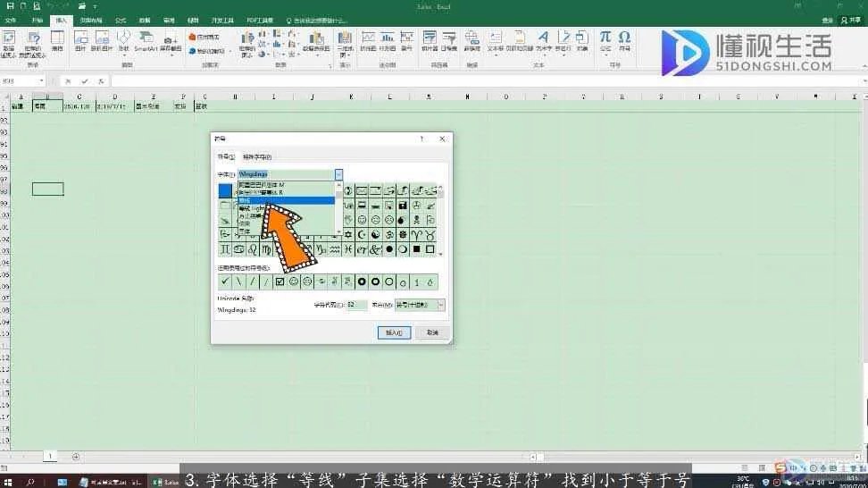This screenshot has height=488, width=868.
Task: Switch to the Special Characters tab
Action: (257, 156)
